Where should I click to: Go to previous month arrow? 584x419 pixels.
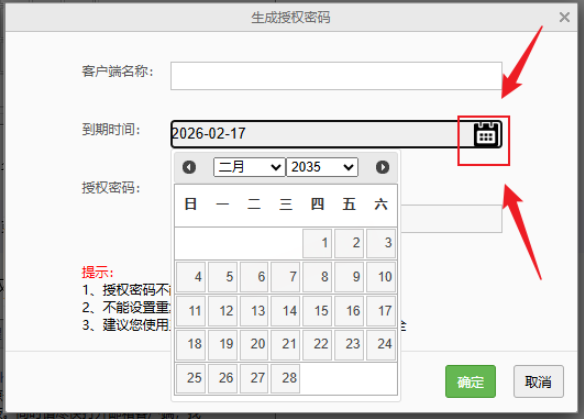189,167
